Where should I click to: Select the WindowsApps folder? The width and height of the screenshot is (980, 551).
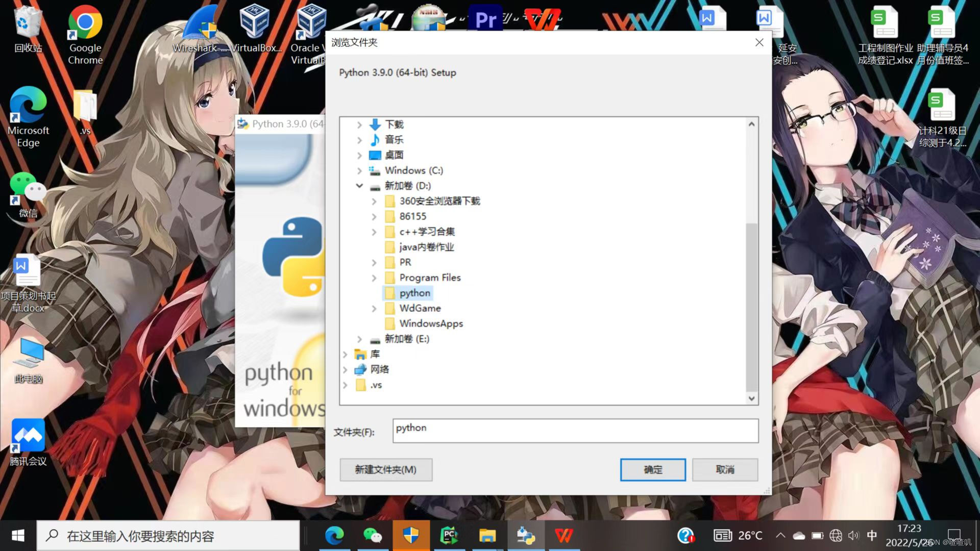[x=431, y=323]
